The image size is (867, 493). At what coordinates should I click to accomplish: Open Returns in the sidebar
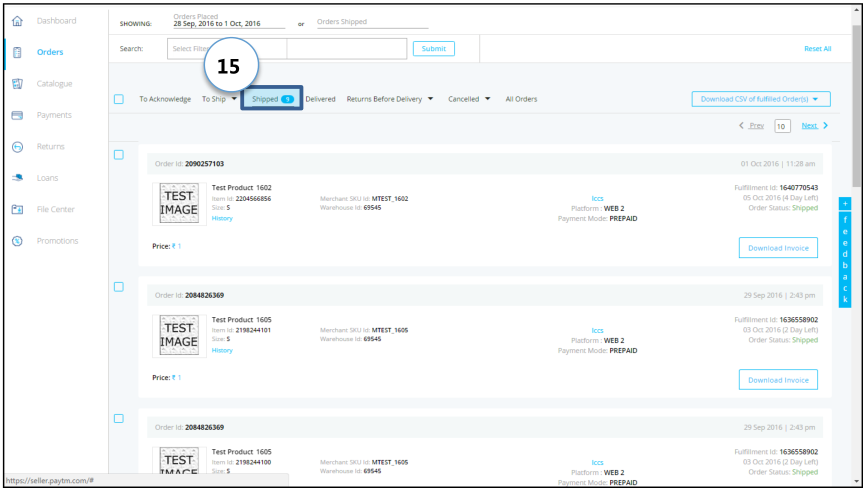click(x=51, y=146)
